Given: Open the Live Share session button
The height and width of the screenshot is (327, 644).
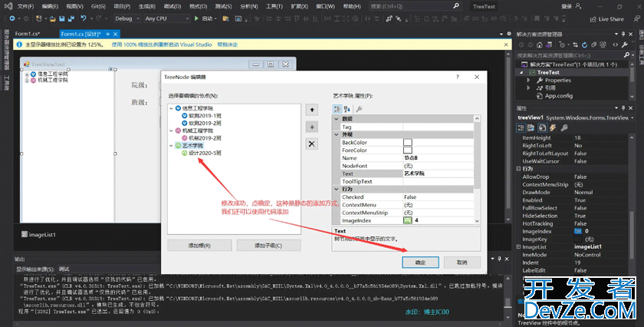Looking at the screenshot, I should point(606,19).
